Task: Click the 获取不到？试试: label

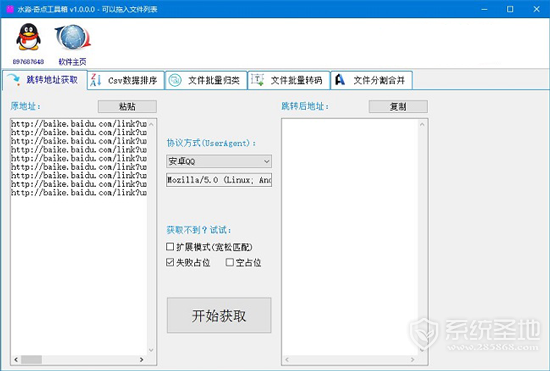Action: coord(199,230)
